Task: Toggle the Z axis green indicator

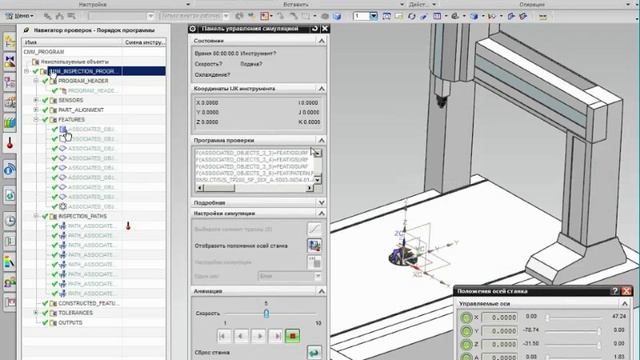Action: pos(466,344)
